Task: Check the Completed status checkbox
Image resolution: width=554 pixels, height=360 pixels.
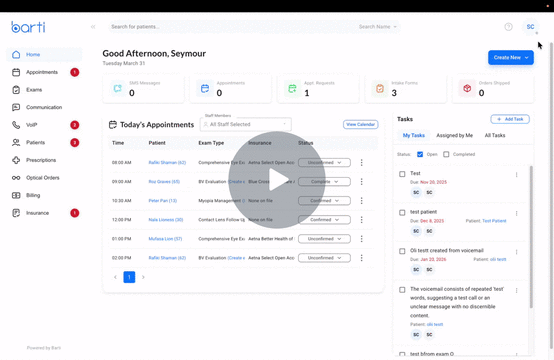Action: tap(446, 154)
